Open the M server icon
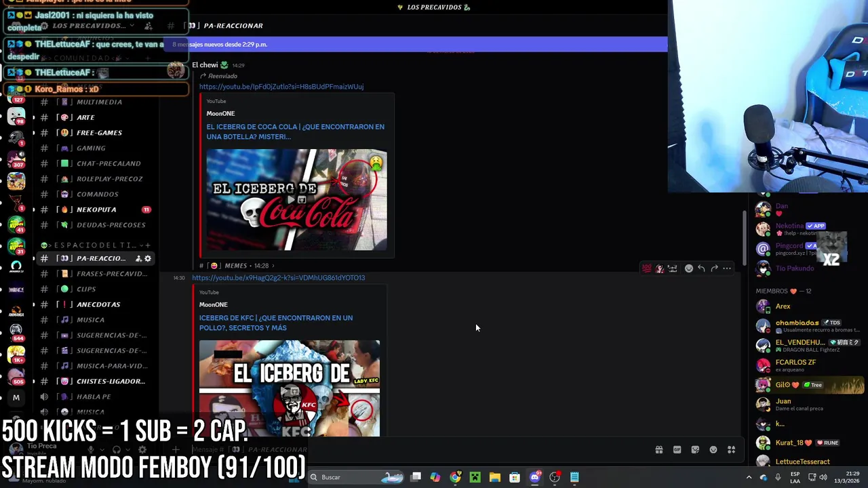This screenshot has height=488, width=868. coord(16,398)
